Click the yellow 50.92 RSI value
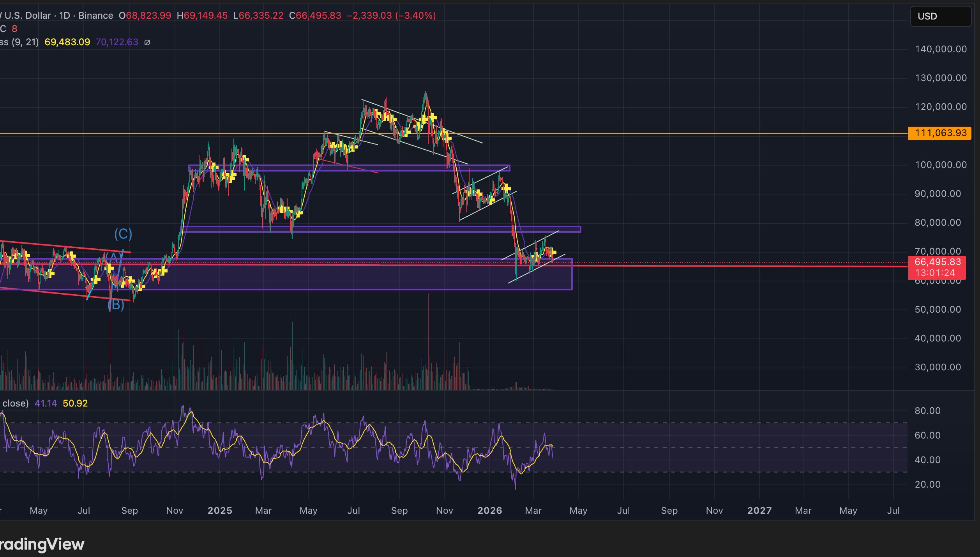The width and height of the screenshot is (980, 557). coord(75,403)
